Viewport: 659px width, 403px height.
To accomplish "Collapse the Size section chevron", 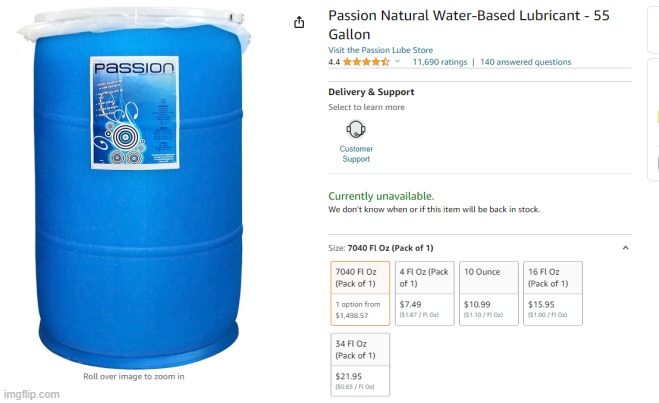I will point(625,248).
